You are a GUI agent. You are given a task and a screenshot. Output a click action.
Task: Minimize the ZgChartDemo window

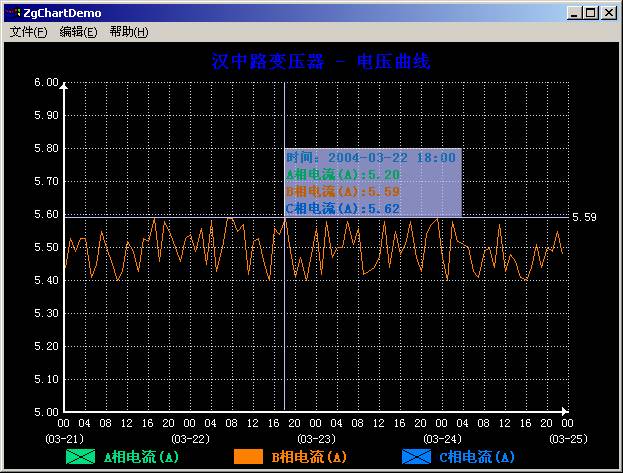click(574, 13)
